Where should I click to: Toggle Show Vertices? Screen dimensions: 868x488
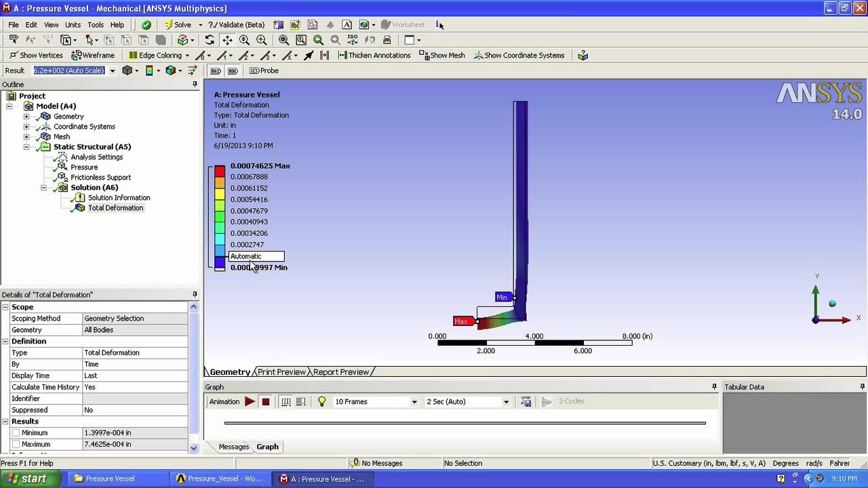(x=36, y=56)
